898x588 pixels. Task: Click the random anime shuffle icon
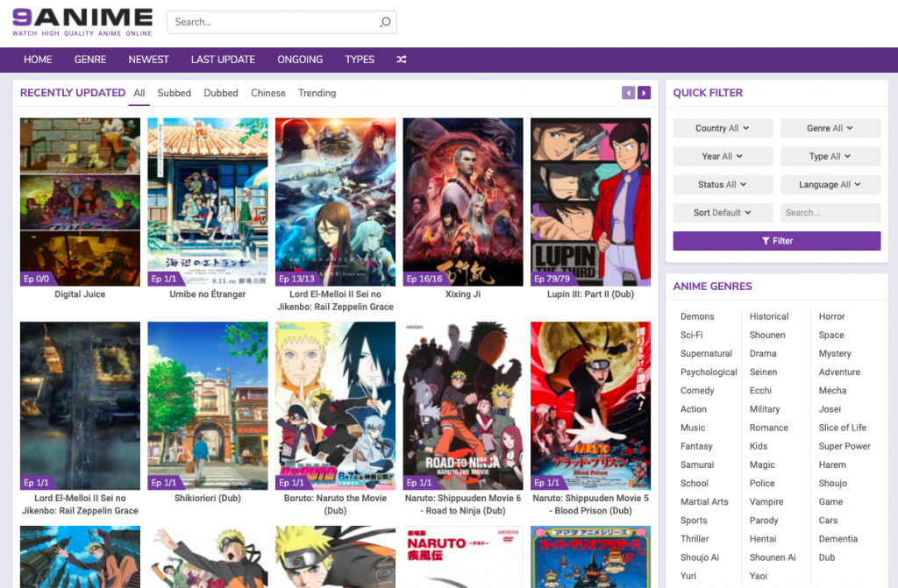click(399, 60)
